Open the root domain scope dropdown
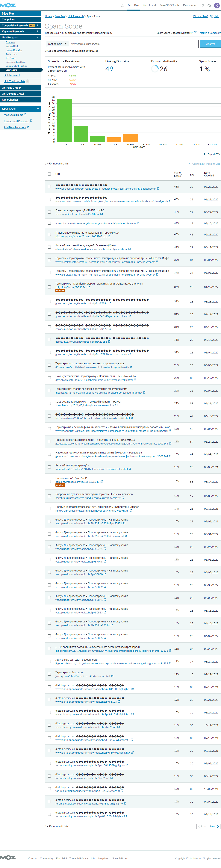This screenshot has height=868, width=221. 57,44
